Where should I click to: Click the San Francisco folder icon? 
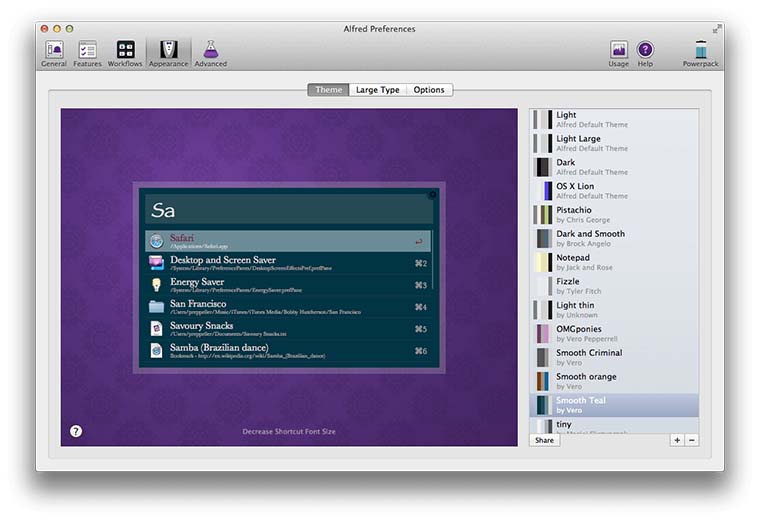pos(156,306)
